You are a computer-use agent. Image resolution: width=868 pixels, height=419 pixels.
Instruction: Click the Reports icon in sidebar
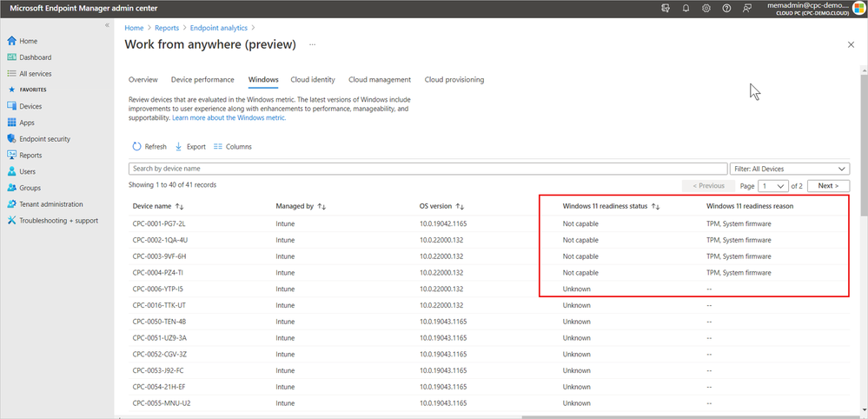point(11,155)
